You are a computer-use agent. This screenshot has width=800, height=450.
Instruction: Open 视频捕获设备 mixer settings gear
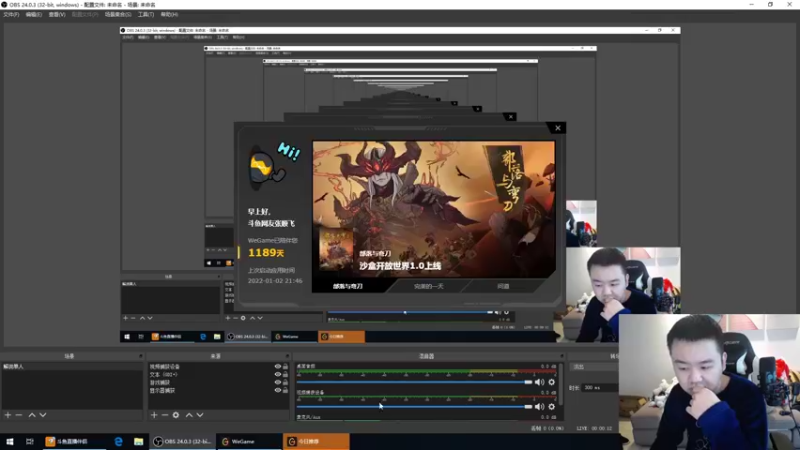click(x=552, y=407)
